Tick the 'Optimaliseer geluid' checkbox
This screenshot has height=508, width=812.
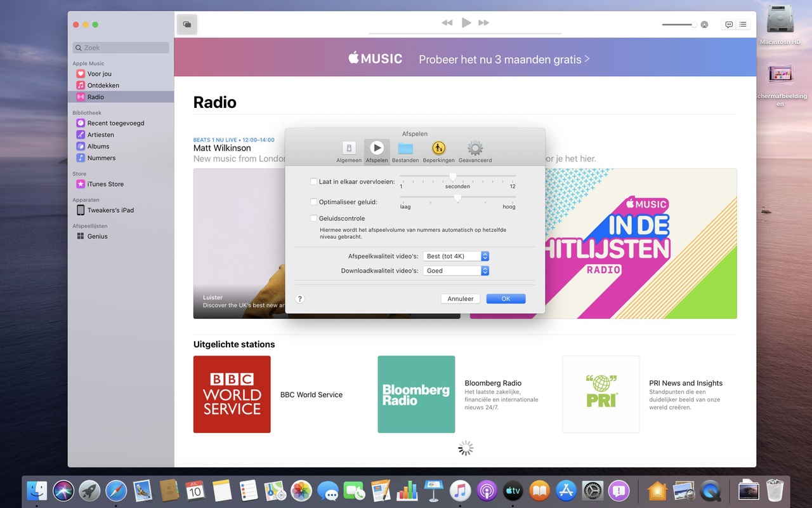click(x=313, y=202)
